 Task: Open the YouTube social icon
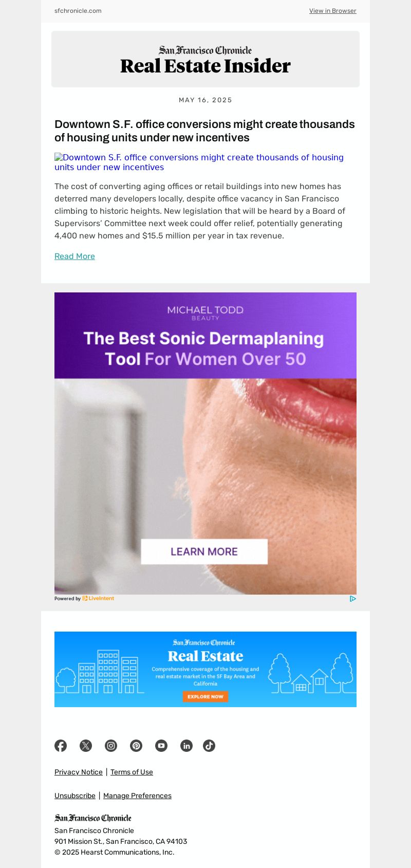pyautogui.click(x=161, y=746)
